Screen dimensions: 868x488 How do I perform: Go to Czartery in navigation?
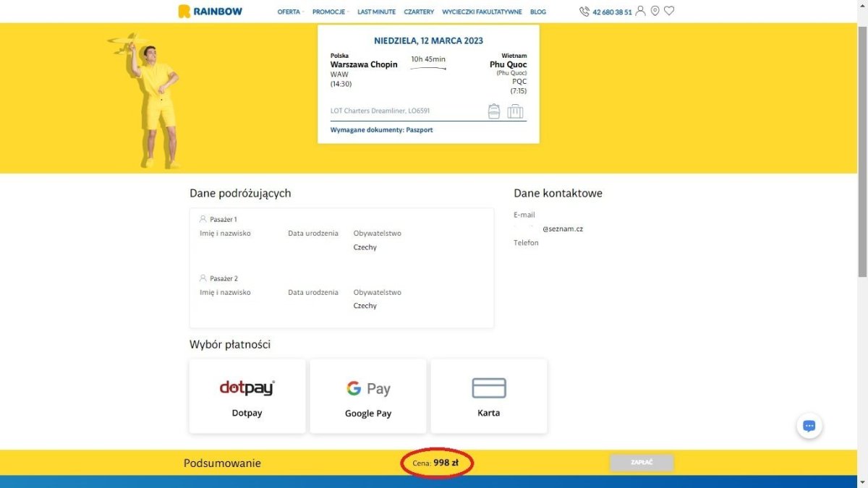click(419, 12)
